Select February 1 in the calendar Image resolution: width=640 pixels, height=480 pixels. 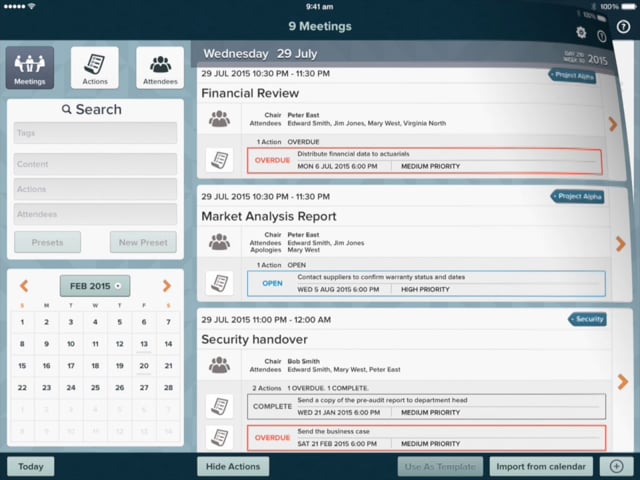(22, 322)
